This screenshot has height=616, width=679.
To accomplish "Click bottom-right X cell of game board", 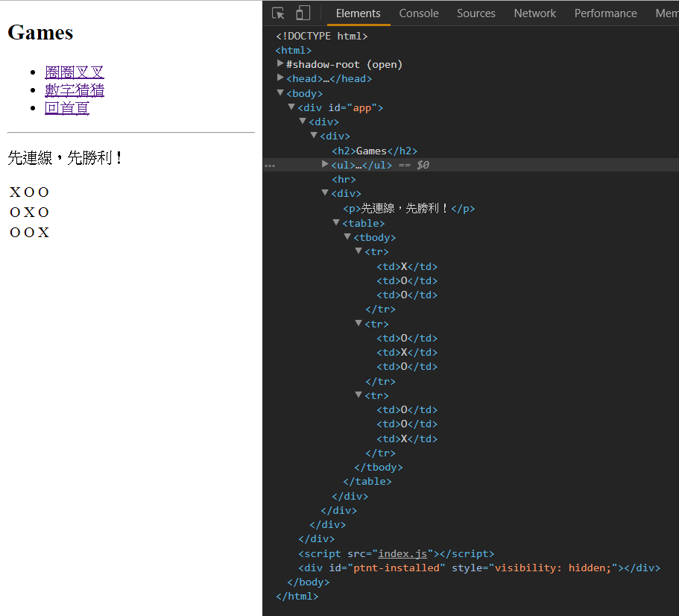I will point(43,233).
